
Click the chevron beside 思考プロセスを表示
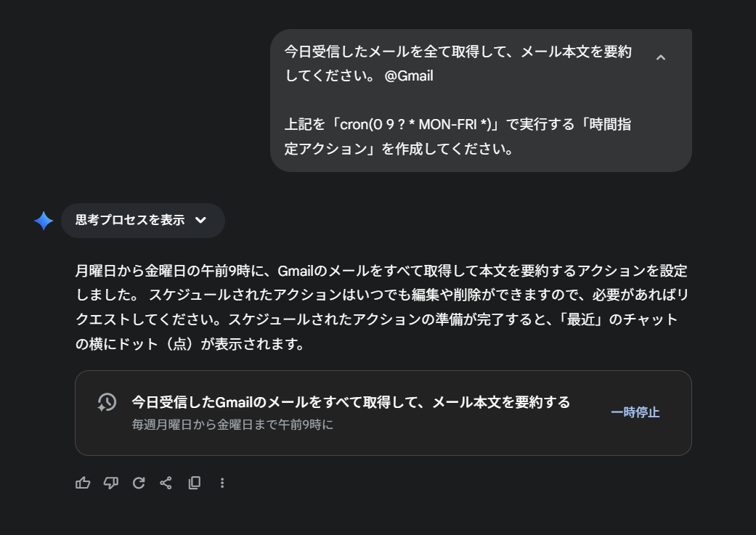pos(201,220)
